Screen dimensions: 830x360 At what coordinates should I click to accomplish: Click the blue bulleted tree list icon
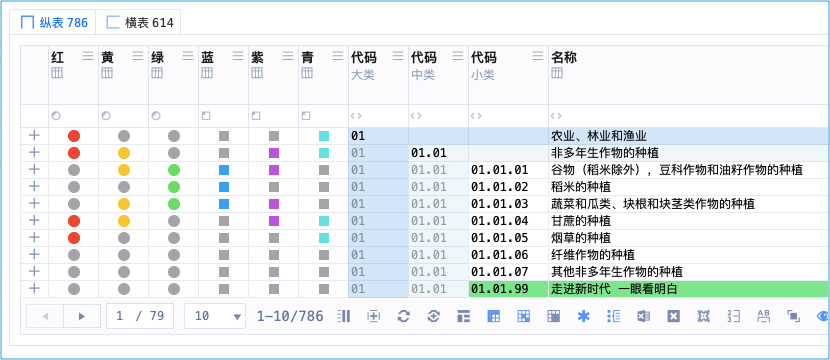pos(614,316)
